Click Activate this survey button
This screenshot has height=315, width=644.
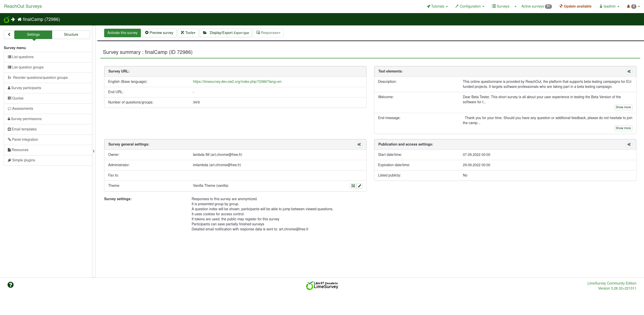click(123, 33)
